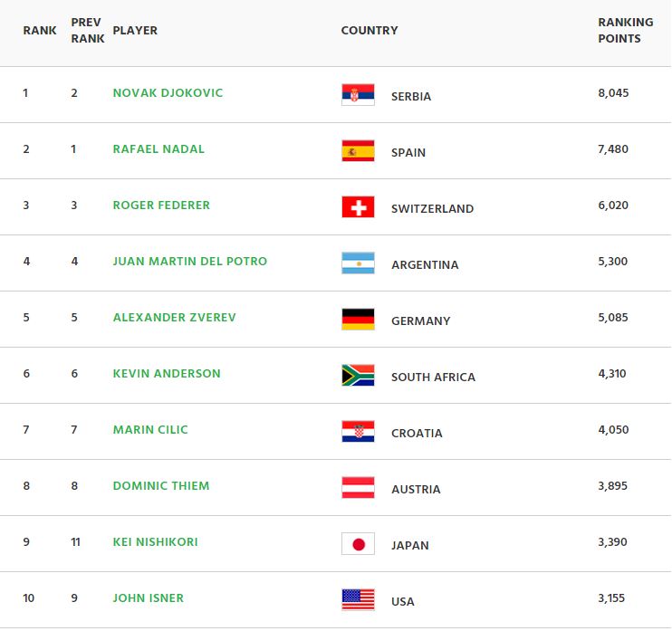Click the Prev Rank column header
This screenshot has width=672, height=631.
point(88,31)
